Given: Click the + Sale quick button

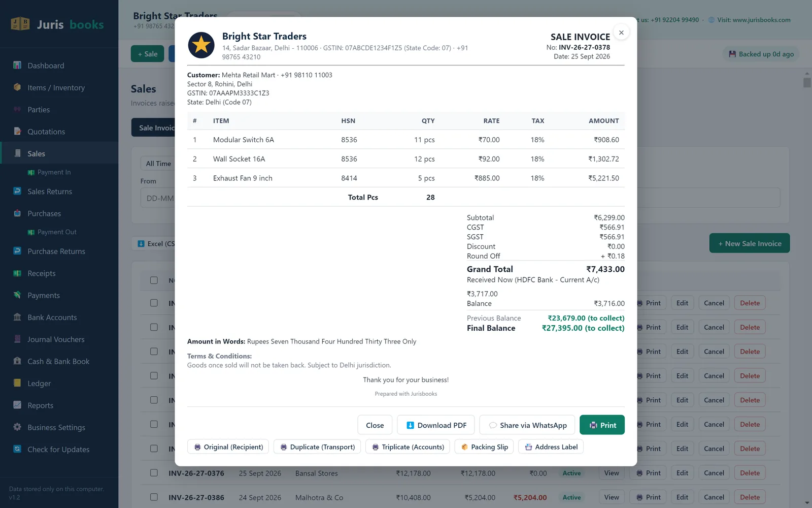Looking at the screenshot, I should (x=148, y=54).
